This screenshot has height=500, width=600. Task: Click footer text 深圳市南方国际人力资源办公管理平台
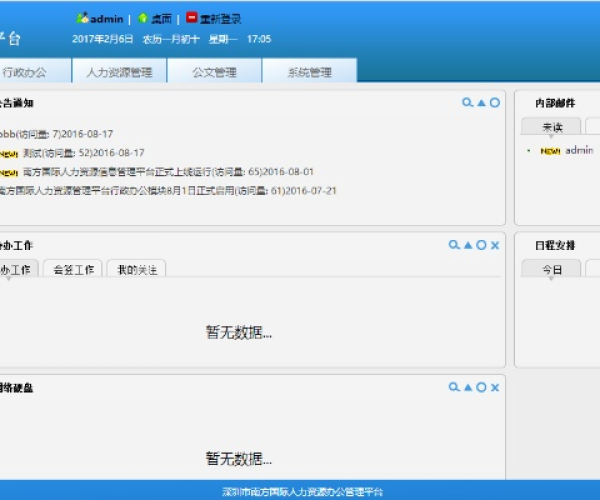(302, 491)
